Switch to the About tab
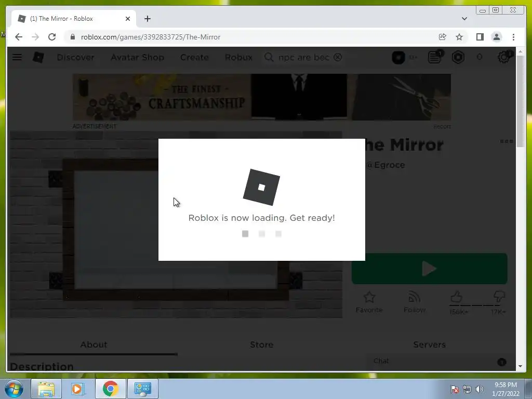532x399 pixels. 94,345
